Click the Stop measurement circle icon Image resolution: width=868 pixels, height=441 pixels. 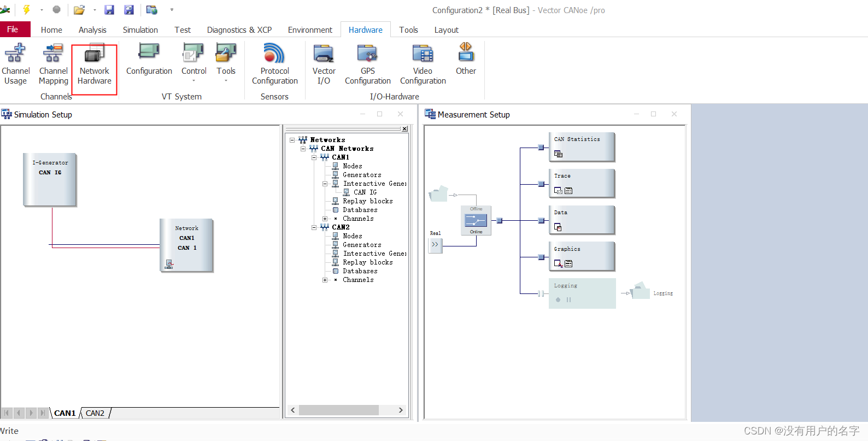pos(56,9)
